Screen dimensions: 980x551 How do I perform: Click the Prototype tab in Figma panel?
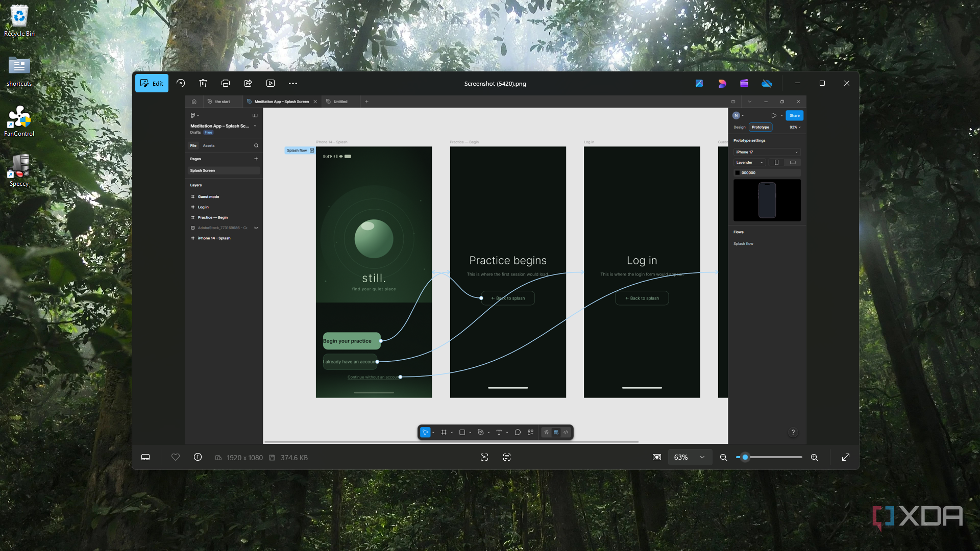click(x=761, y=127)
